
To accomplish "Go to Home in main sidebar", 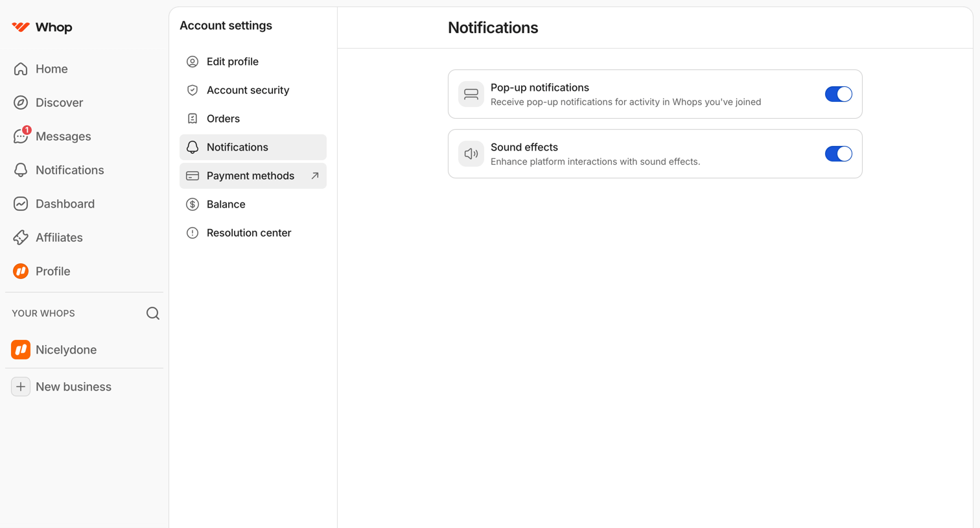I will [x=52, y=69].
